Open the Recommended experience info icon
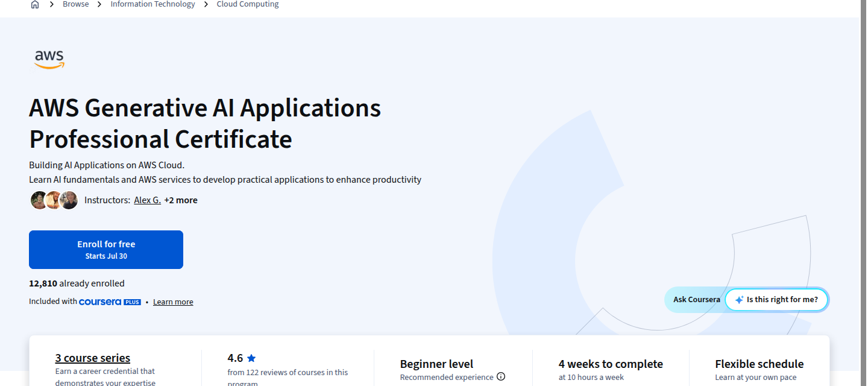The image size is (868, 386). pyautogui.click(x=501, y=377)
